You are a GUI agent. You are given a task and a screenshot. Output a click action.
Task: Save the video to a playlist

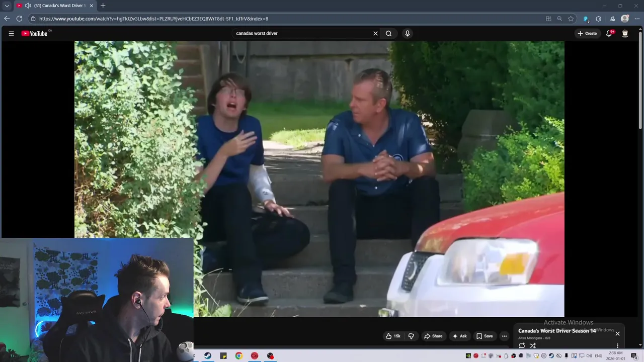pyautogui.click(x=485, y=336)
